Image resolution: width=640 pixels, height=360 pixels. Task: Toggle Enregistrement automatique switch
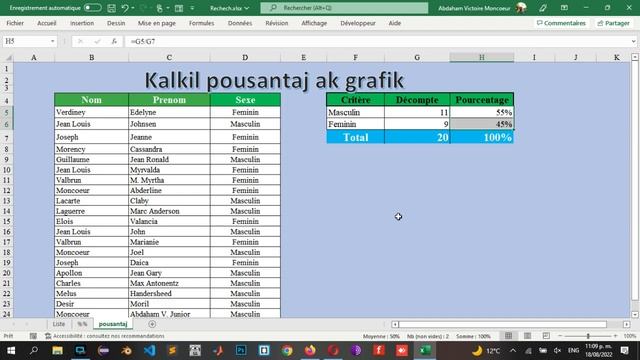point(93,8)
